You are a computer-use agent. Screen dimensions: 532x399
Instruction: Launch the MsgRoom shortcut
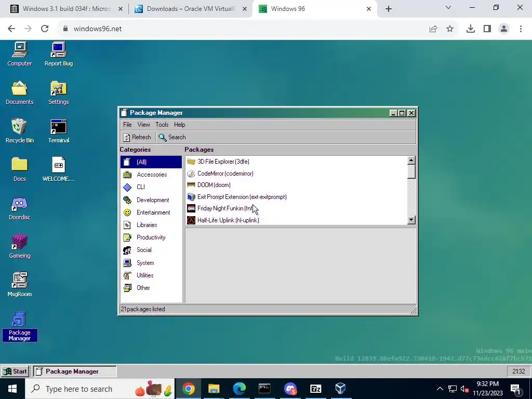[20, 285]
